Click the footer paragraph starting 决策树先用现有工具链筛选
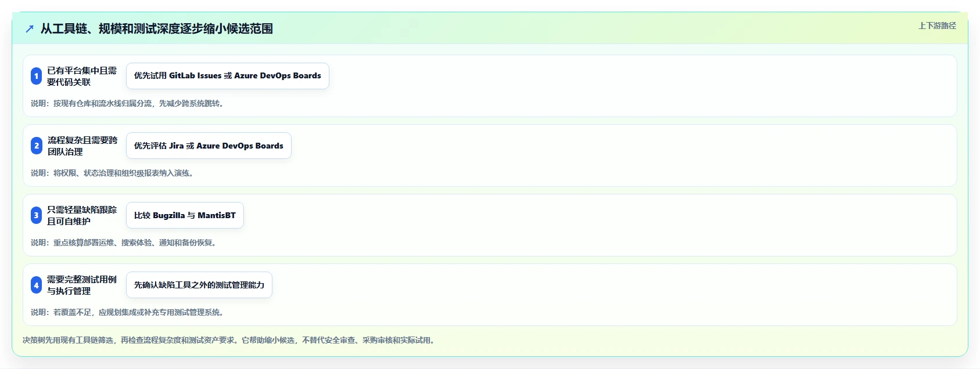Screen dimensions: 980x369 (x=229, y=340)
